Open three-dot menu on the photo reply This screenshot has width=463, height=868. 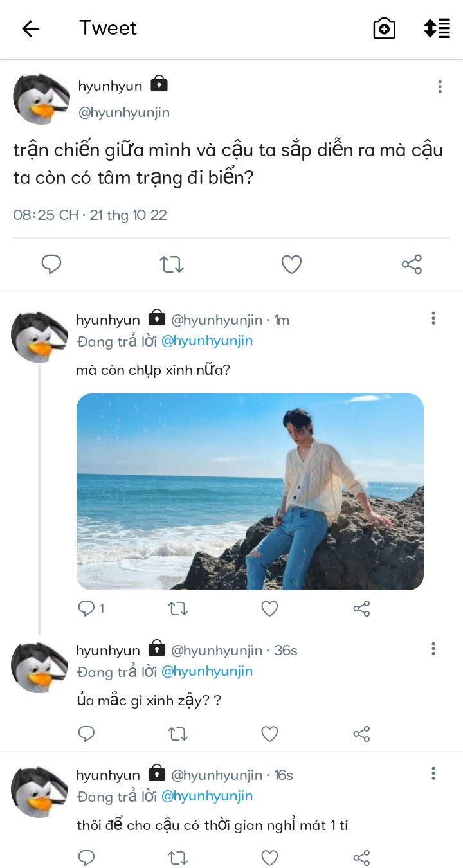tap(433, 318)
